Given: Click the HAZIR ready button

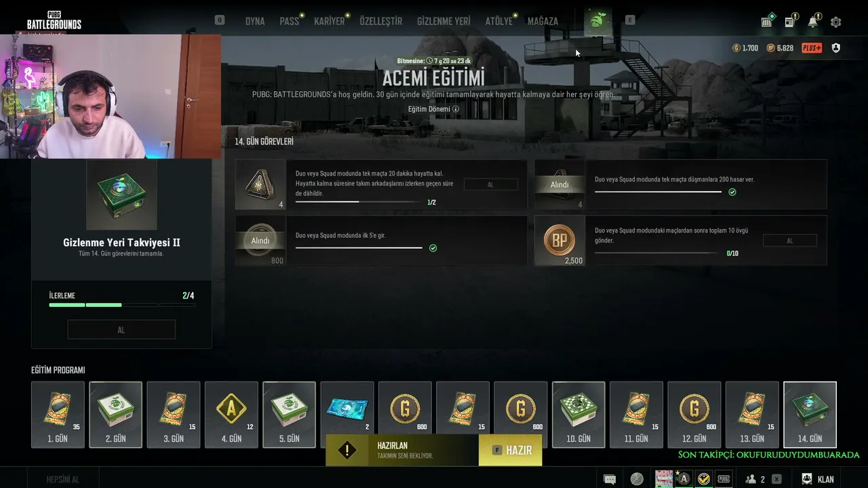Looking at the screenshot, I should tap(511, 450).
